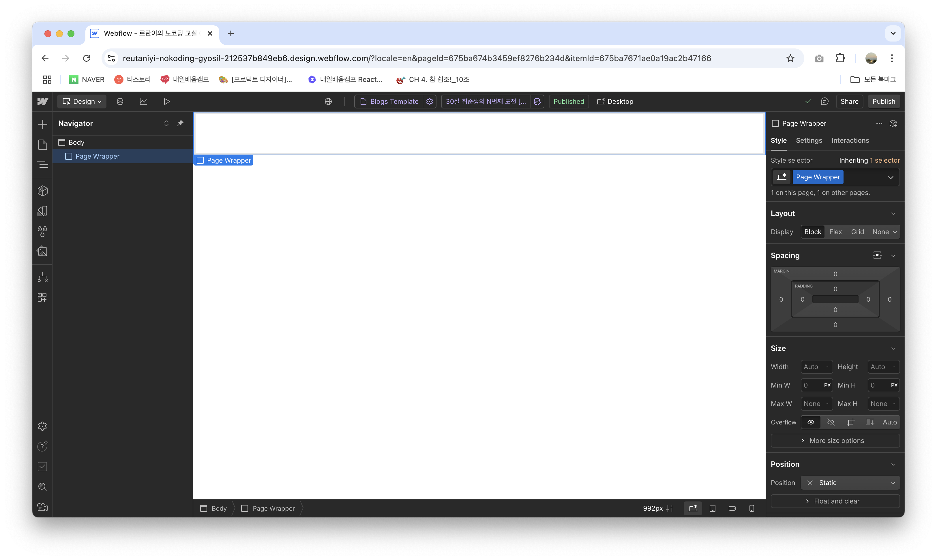The height and width of the screenshot is (560, 937).
Task: Click the Published status button
Action: [x=569, y=102]
